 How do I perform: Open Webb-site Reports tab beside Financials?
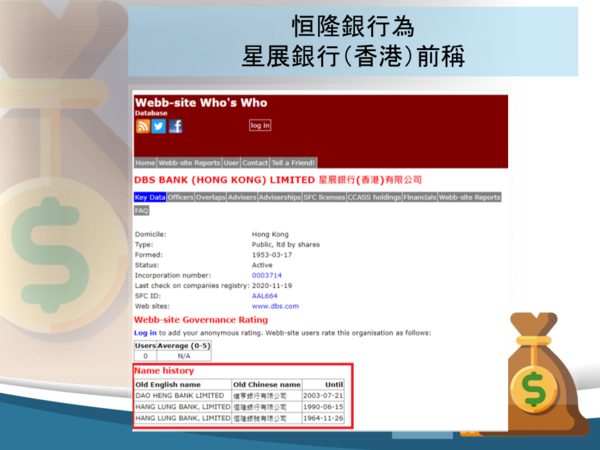[x=470, y=197]
